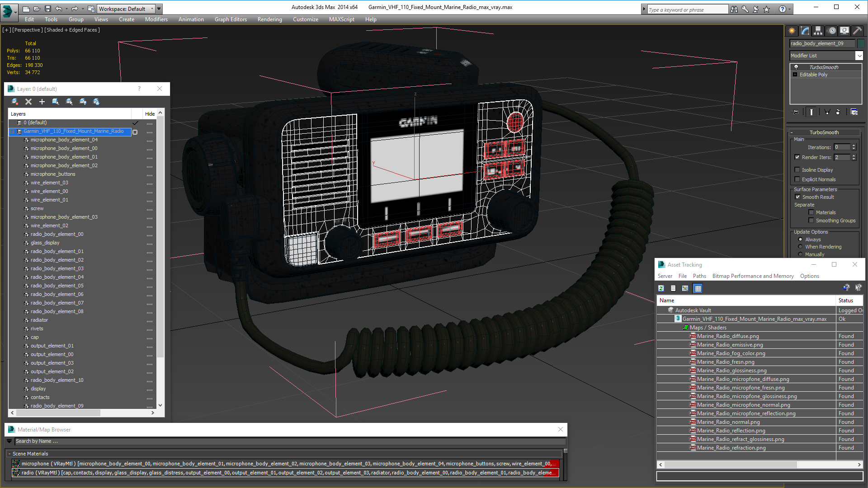This screenshot has width=868, height=488.
Task: Open the Graph Editors menu
Action: (231, 19)
